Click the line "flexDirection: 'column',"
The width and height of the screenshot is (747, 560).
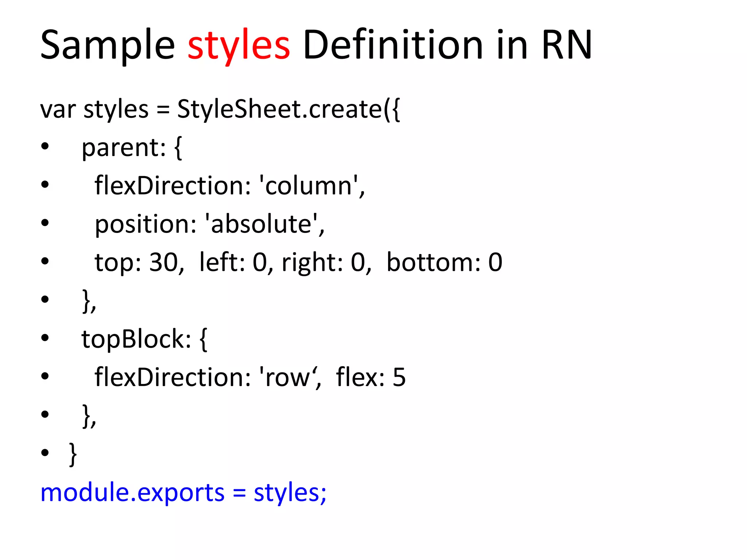[230, 186]
